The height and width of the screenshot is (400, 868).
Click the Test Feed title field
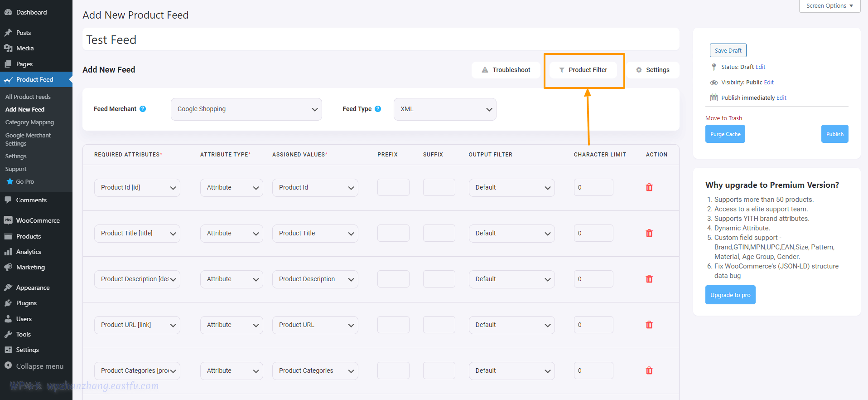381,40
